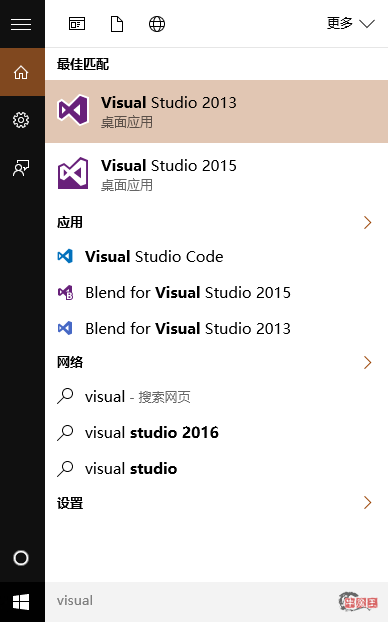
Task: Click the Visual Studio 2013 purple icon
Action: [73, 110]
